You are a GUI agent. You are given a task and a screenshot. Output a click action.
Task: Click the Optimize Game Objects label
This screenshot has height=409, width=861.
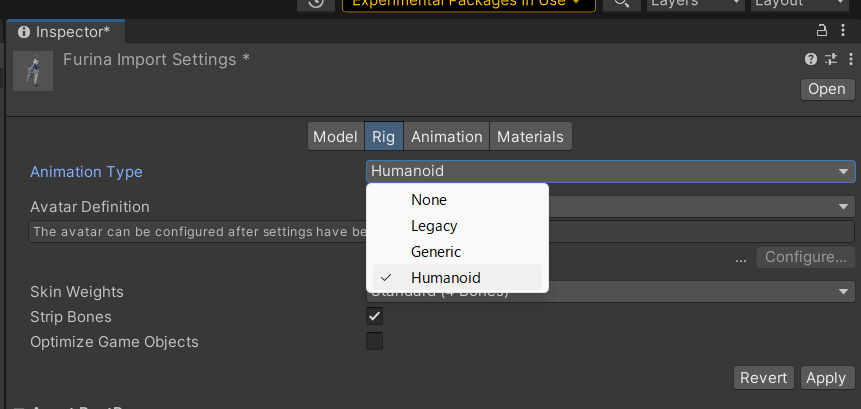[x=114, y=341]
